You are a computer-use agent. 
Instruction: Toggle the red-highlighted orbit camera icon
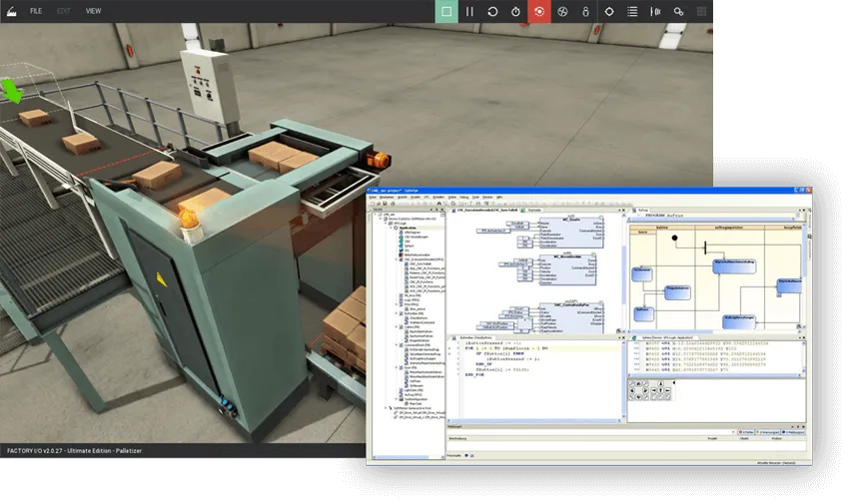[539, 11]
